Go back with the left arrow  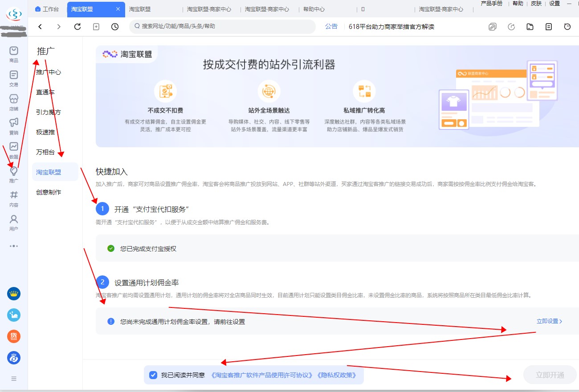pos(40,27)
